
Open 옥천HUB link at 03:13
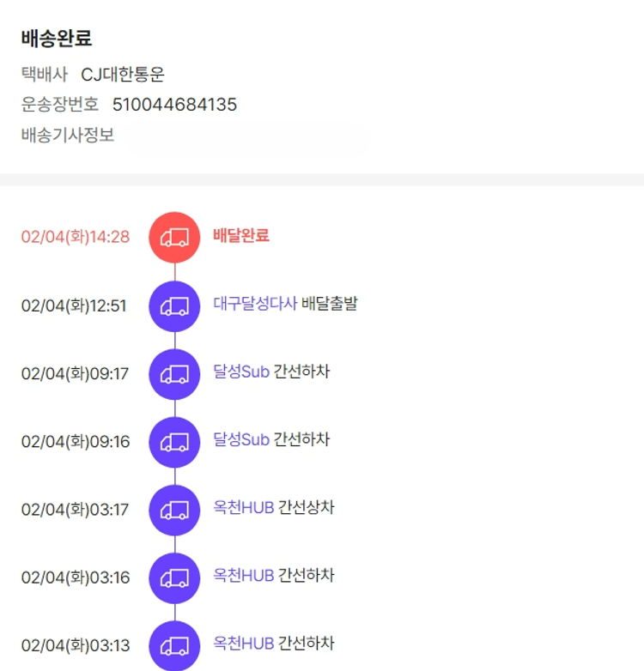tap(244, 643)
